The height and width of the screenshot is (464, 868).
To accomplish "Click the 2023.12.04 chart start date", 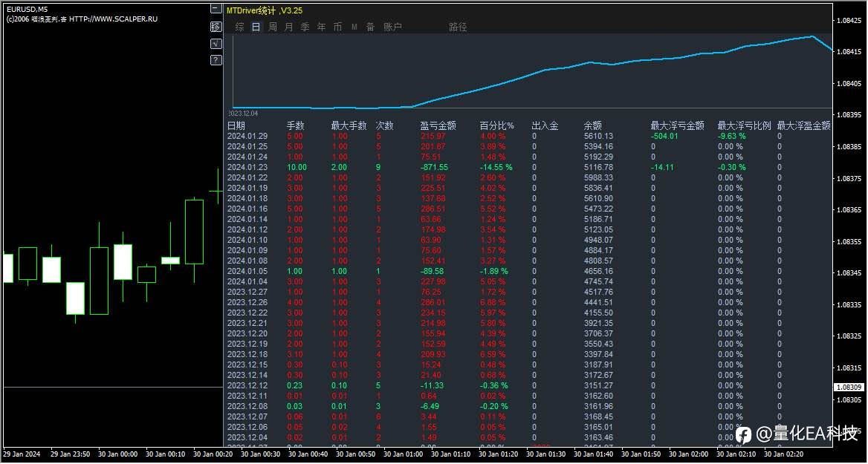I will pos(244,114).
